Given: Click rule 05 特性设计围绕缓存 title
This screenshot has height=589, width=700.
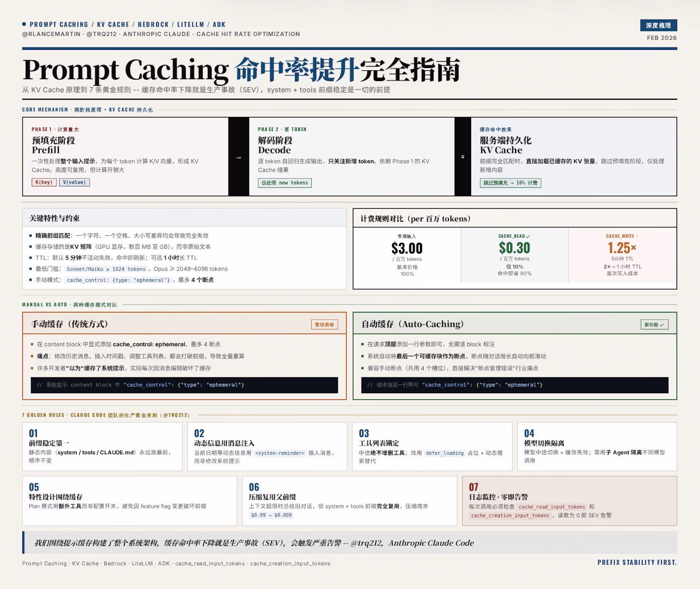Looking at the screenshot, I should pos(55,497).
